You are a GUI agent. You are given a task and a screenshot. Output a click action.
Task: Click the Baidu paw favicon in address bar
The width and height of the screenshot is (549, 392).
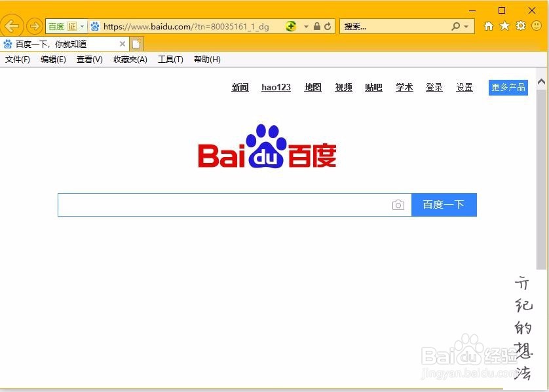tap(95, 26)
